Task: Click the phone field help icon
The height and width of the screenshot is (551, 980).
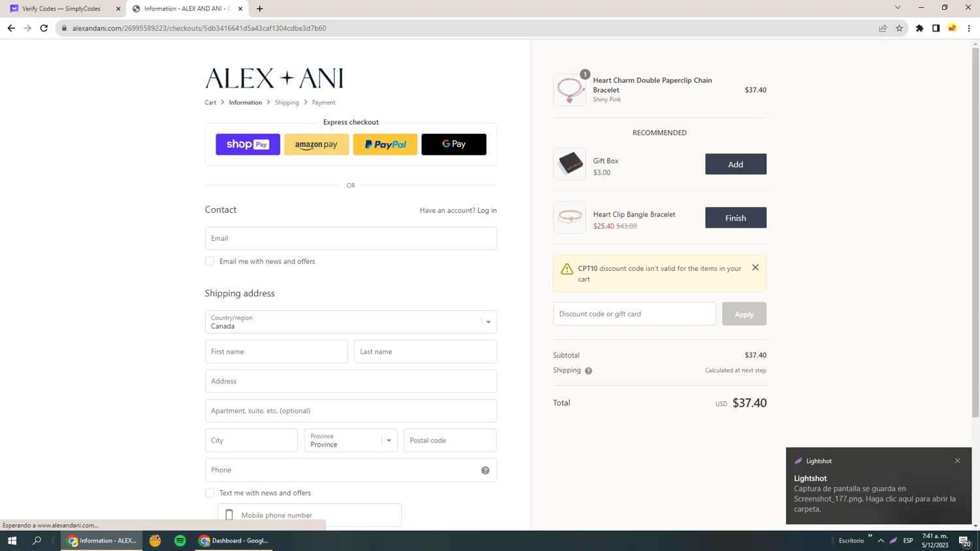Action: pyautogui.click(x=485, y=470)
